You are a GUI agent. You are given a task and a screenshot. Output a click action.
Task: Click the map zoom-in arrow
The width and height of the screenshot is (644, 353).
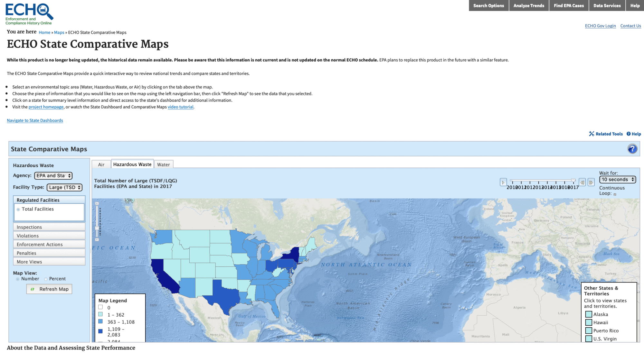pyautogui.click(x=97, y=203)
